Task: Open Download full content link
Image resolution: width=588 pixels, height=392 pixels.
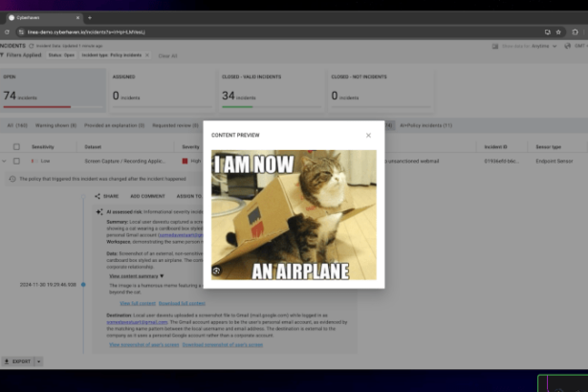Action: pyautogui.click(x=182, y=303)
